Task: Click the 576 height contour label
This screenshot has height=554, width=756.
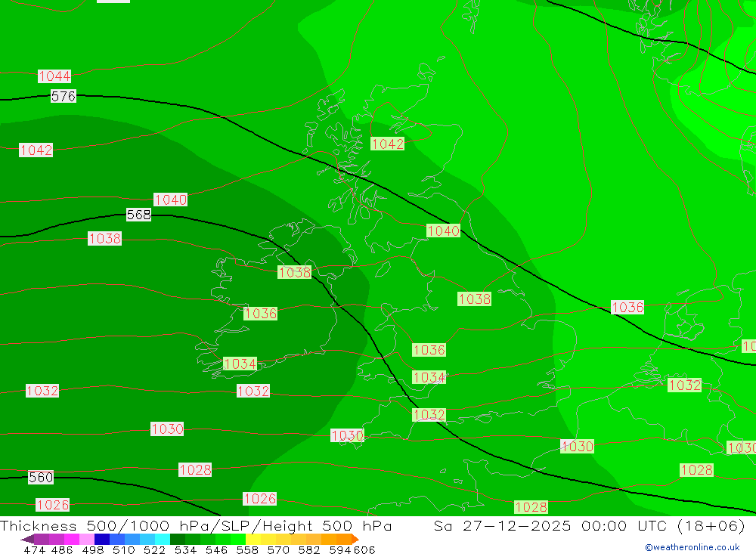Action: pos(64,96)
